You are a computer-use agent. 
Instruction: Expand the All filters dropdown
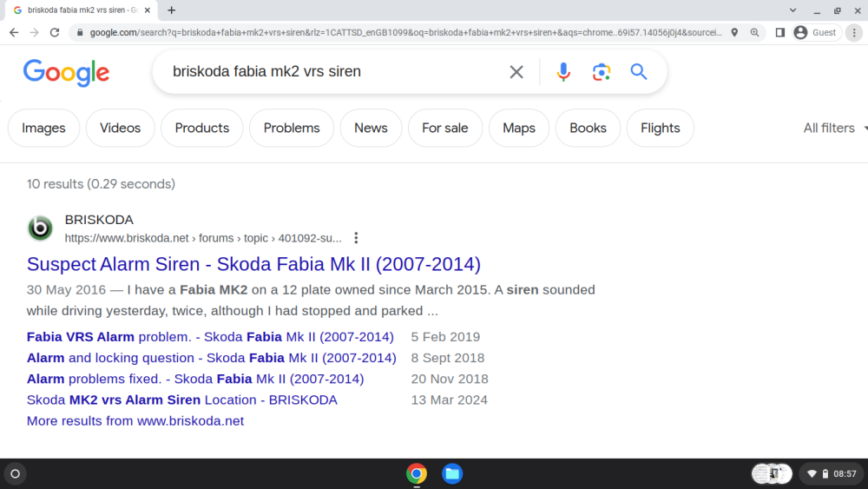tap(835, 128)
